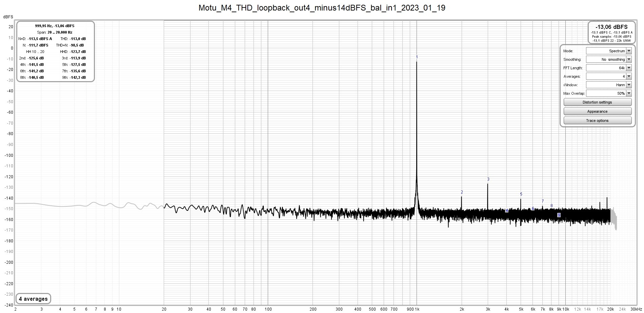The height and width of the screenshot is (313, 644).
Task: Select the HHD -123,7 dB value
Action: (78, 52)
